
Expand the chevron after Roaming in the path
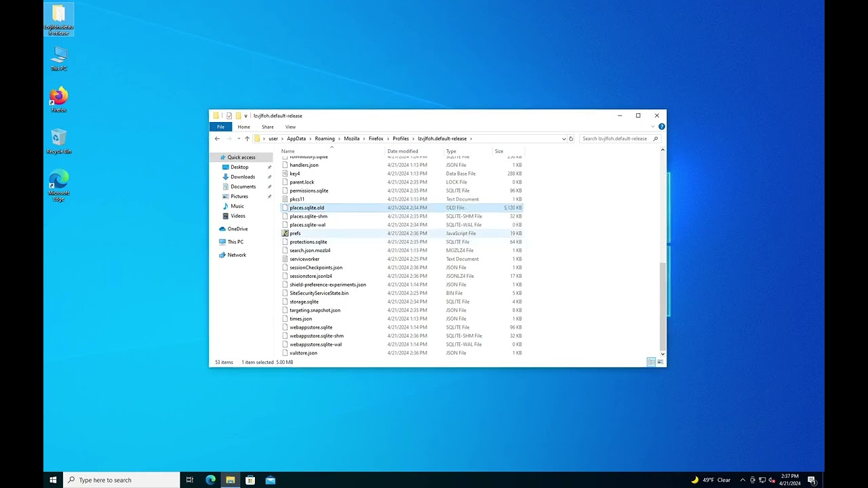point(339,138)
